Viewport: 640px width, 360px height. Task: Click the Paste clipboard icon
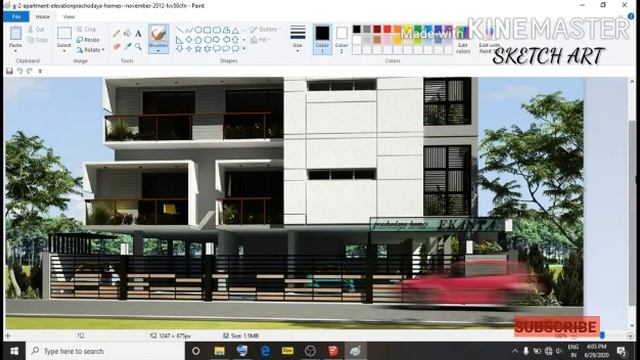pyautogui.click(x=16, y=33)
